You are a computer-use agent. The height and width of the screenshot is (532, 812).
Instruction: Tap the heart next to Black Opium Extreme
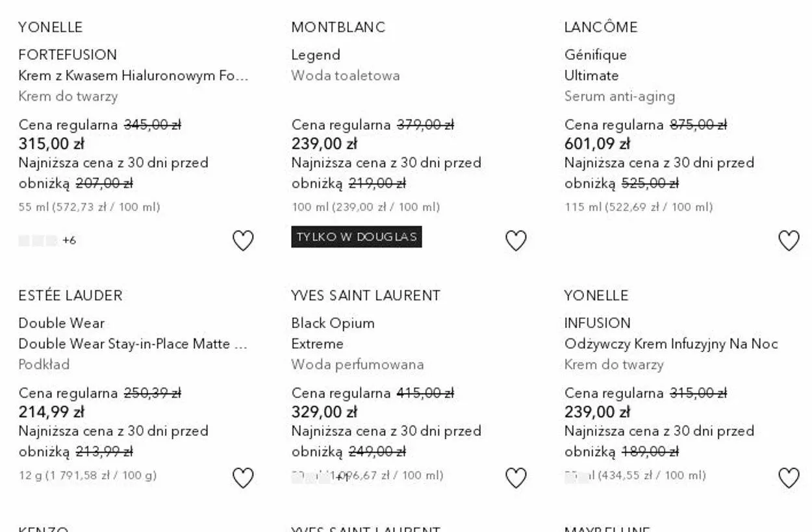click(516, 478)
